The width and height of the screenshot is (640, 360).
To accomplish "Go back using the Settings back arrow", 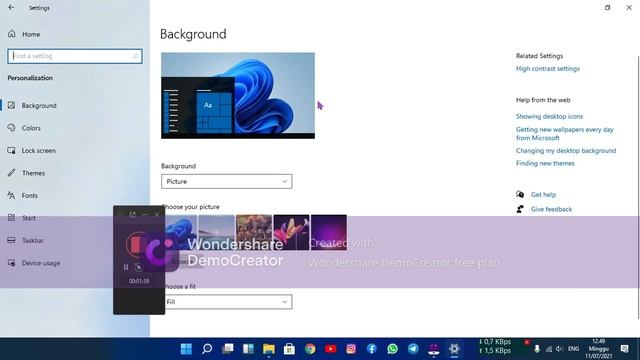I will tap(11, 7).
